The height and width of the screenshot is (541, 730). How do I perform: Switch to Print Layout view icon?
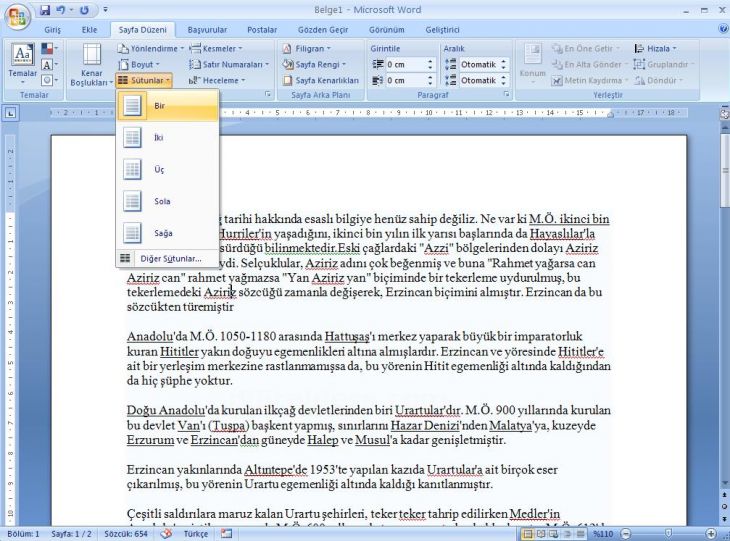click(x=527, y=534)
